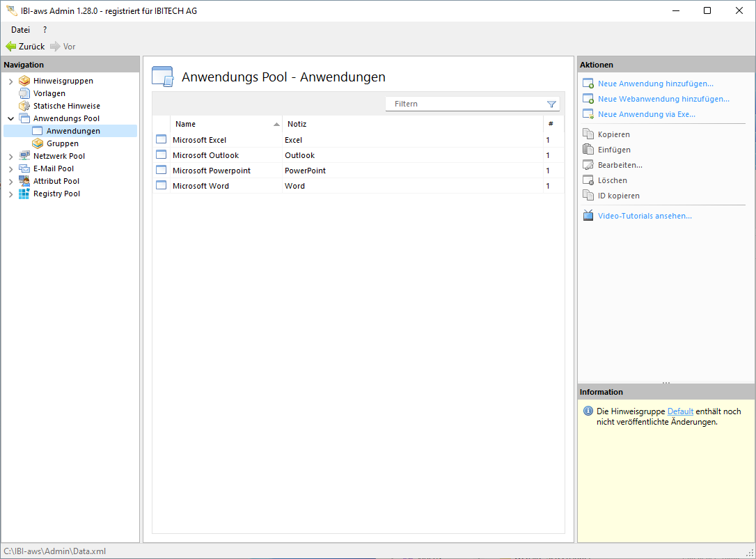
Task: Collapse the Anwendungs Pool tree node
Action: 10,118
